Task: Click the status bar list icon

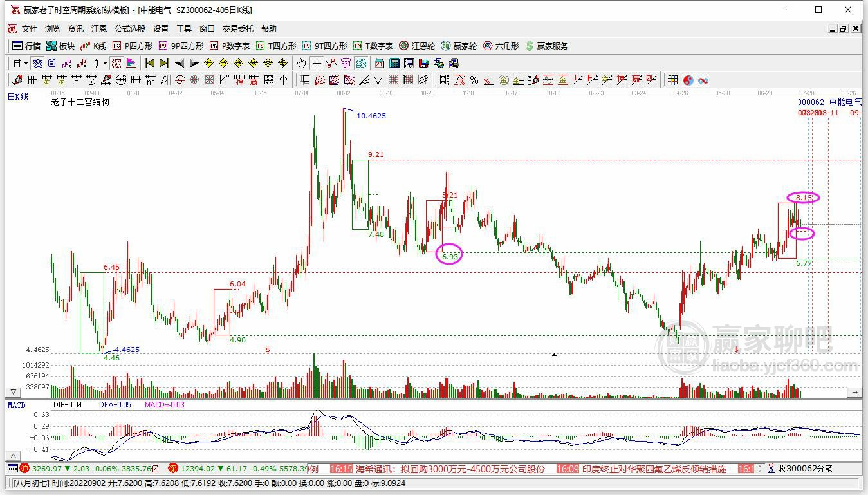Action: coord(13,469)
